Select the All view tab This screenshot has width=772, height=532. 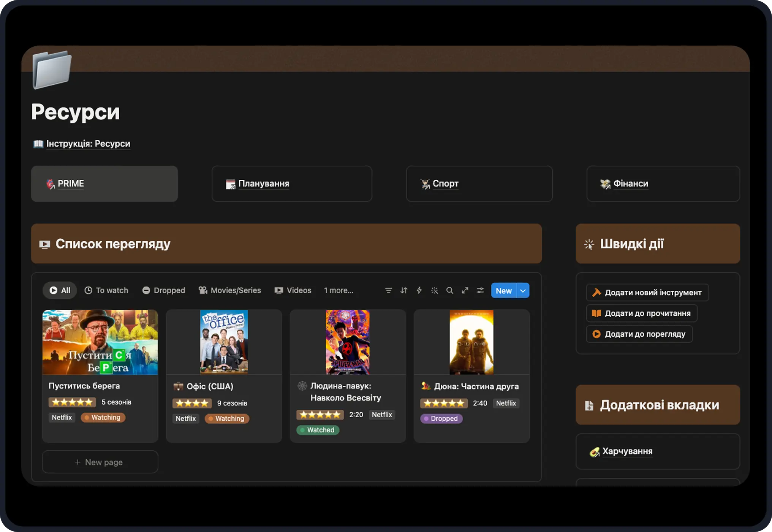[x=60, y=290]
